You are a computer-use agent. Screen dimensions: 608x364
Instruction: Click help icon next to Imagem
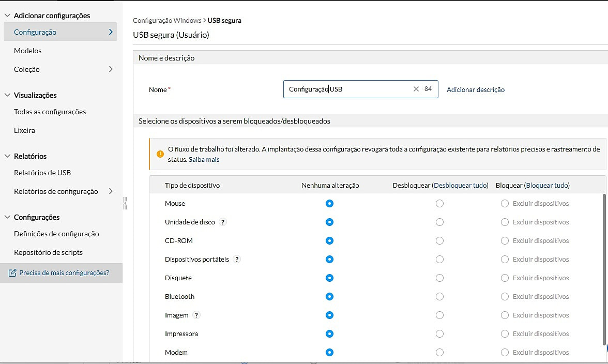(196, 315)
